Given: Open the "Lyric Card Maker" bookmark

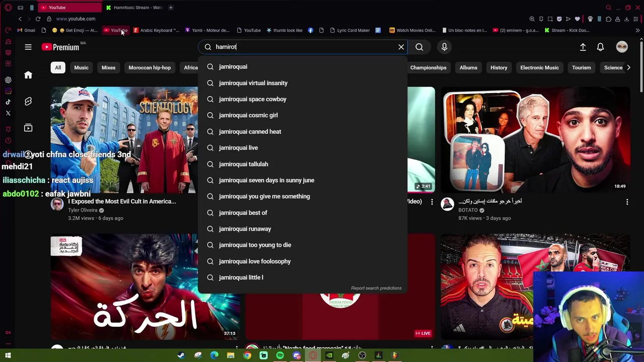Looking at the screenshot, I should (x=350, y=30).
